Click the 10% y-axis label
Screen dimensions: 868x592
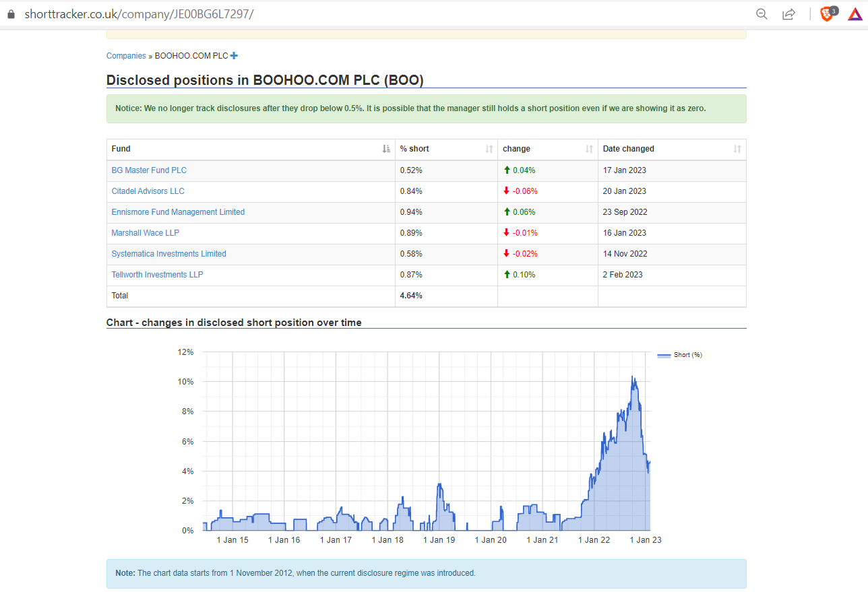185,382
